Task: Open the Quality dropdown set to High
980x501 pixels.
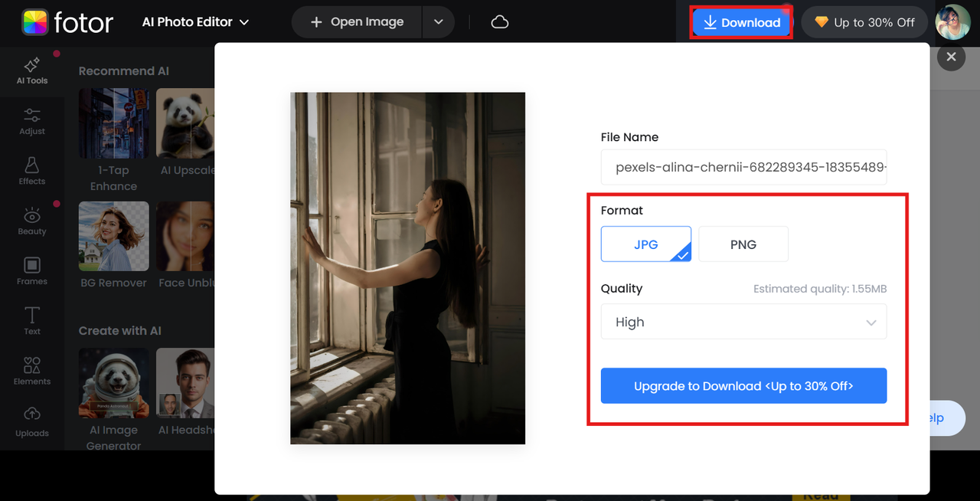Action: coord(744,322)
